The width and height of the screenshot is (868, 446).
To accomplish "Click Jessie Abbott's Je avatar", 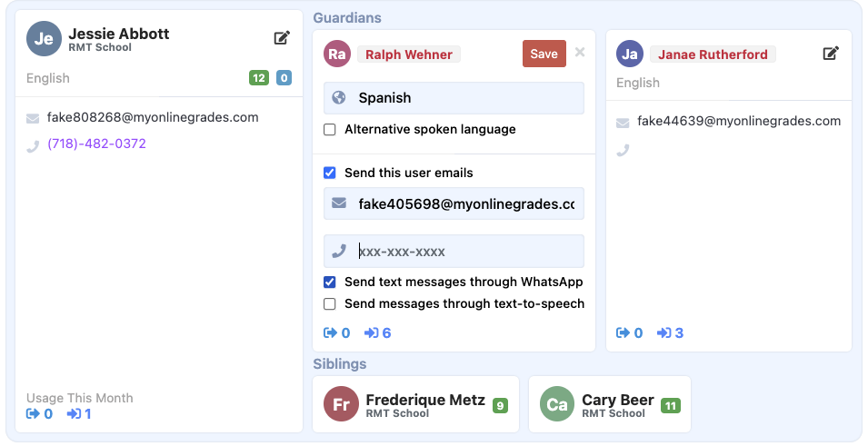I will pyautogui.click(x=44, y=39).
